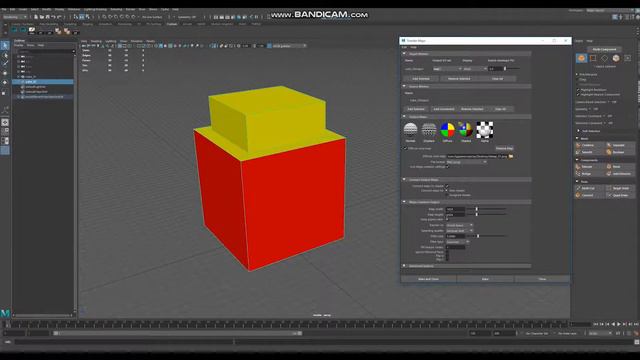Open the Filter type dropdown
Image resolution: width=640 pixels, height=360 pixels.
click(458, 242)
